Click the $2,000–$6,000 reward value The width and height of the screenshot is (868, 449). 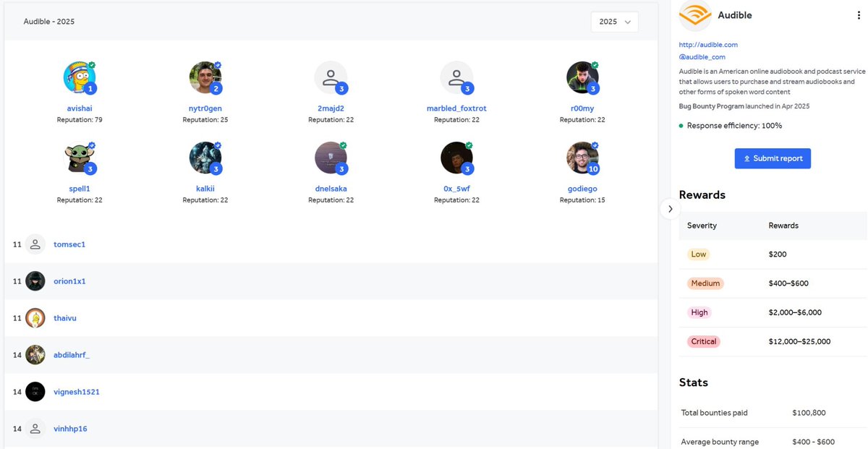[795, 312]
